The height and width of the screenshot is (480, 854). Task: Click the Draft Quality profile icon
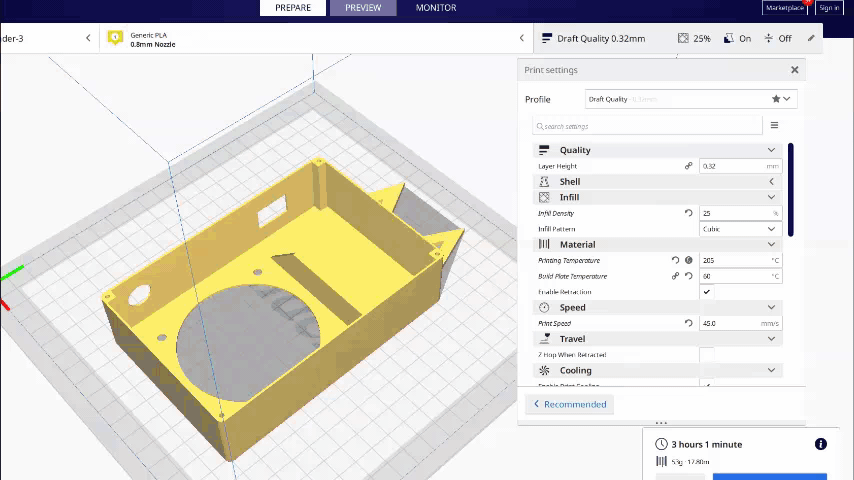point(547,38)
